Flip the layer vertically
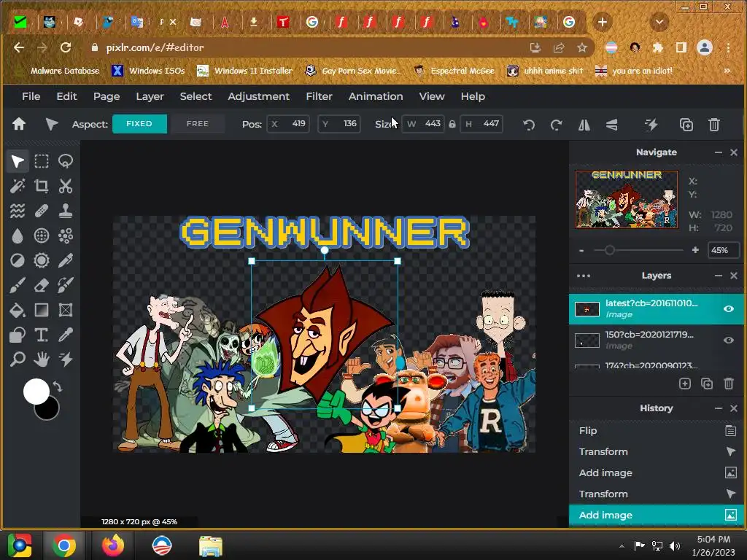Screen dimensions: 747x560 pos(612,125)
